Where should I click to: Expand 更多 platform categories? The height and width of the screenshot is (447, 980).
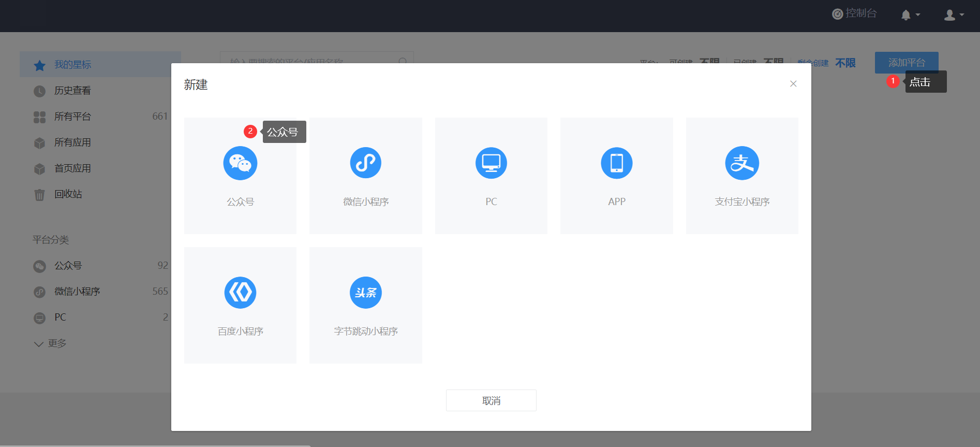(50, 343)
